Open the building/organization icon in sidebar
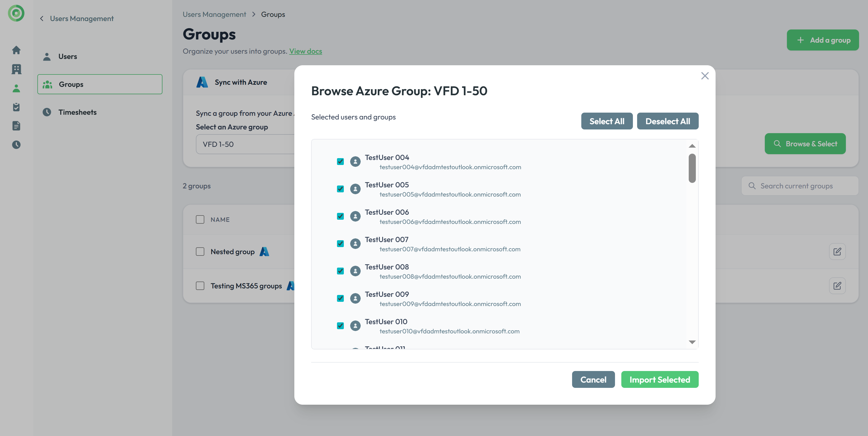Image resolution: width=868 pixels, height=436 pixels. [x=16, y=69]
